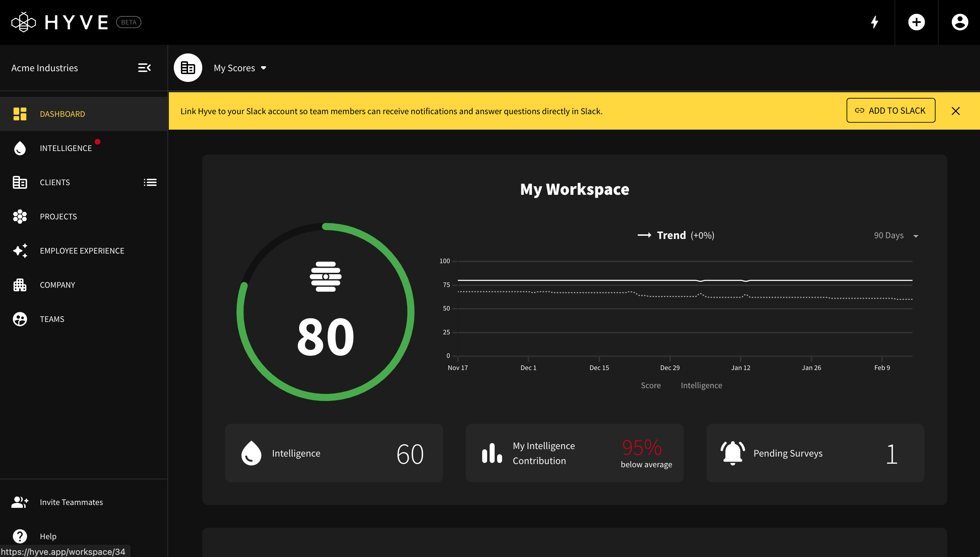This screenshot has width=980, height=557.
Task: Click the Intelligence droplet sidebar icon
Action: [20, 148]
